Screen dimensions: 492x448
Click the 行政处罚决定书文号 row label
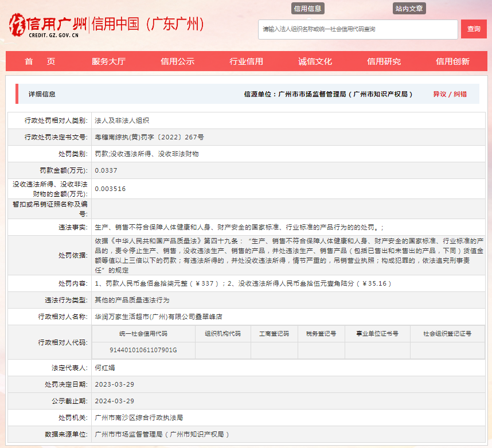[56, 137]
